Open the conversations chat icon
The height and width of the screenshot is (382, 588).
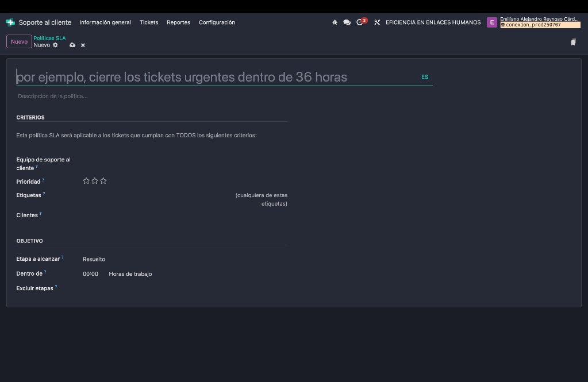347,22
